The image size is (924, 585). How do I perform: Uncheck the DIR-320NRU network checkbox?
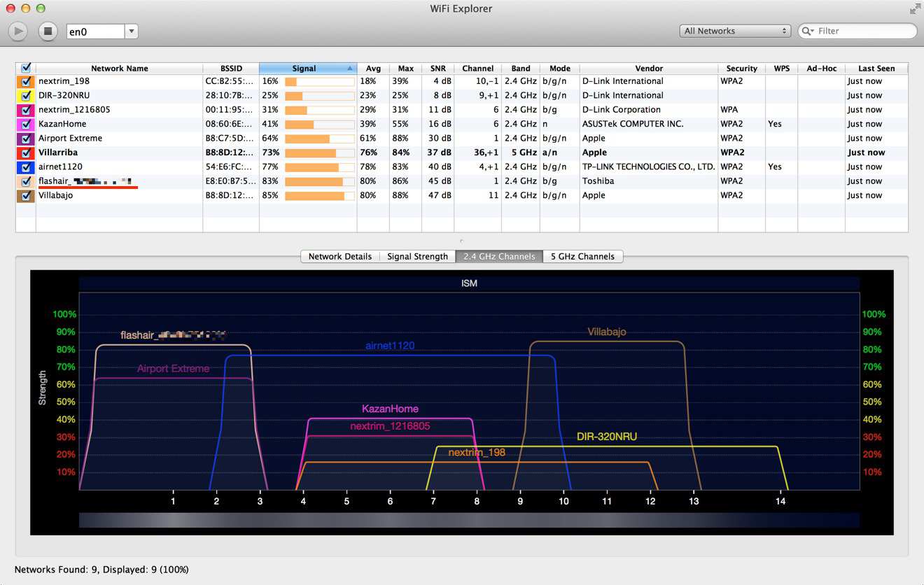(x=26, y=95)
